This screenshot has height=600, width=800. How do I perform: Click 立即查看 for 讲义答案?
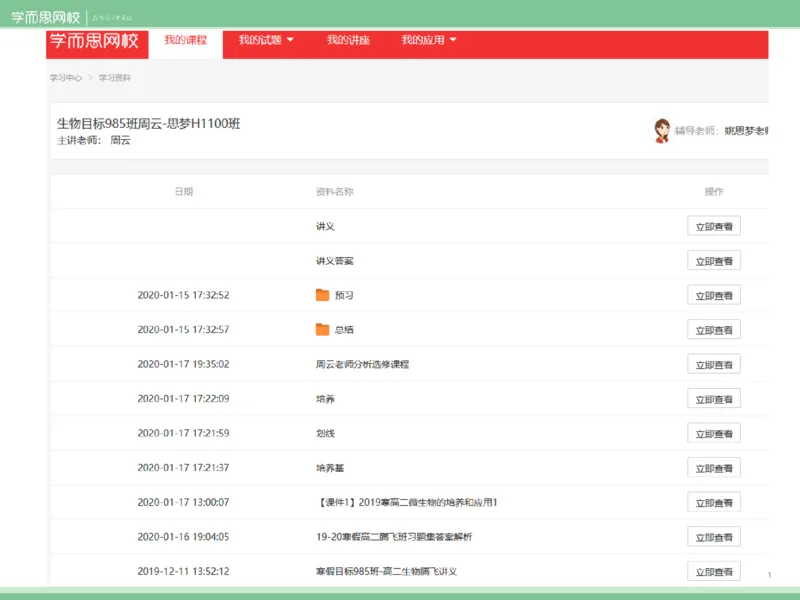click(714, 261)
